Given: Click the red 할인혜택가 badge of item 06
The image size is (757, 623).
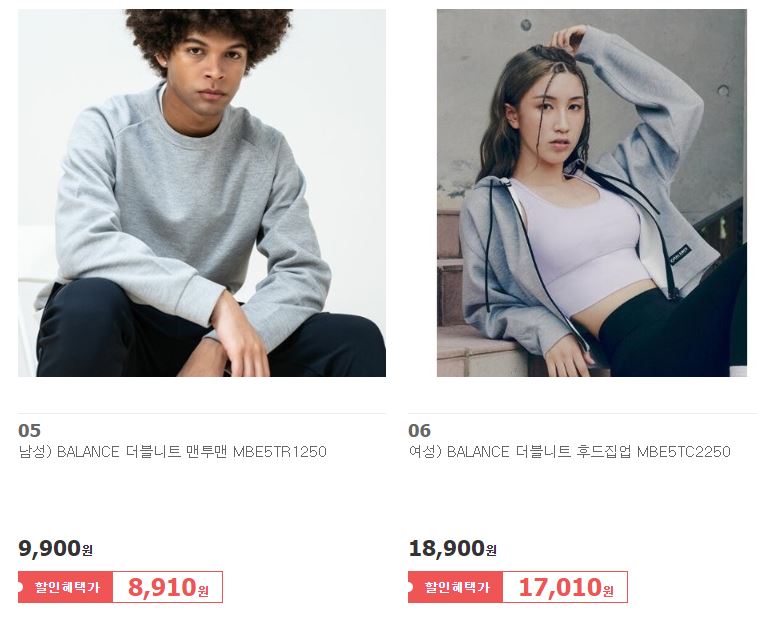Looking at the screenshot, I should tap(455, 587).
